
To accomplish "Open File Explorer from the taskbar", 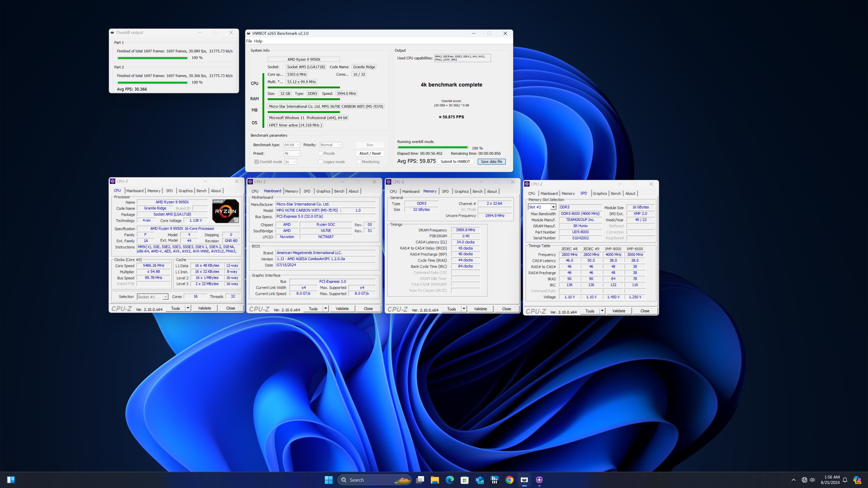I will 435,480.
